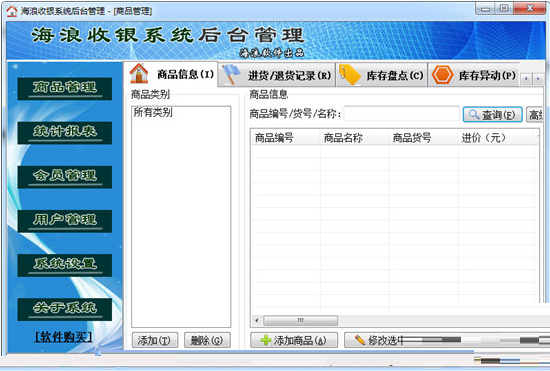This screenshot has width=550, height=371.
Task: Click the pencil icon for 修改选中
Action: pos(360,339)
